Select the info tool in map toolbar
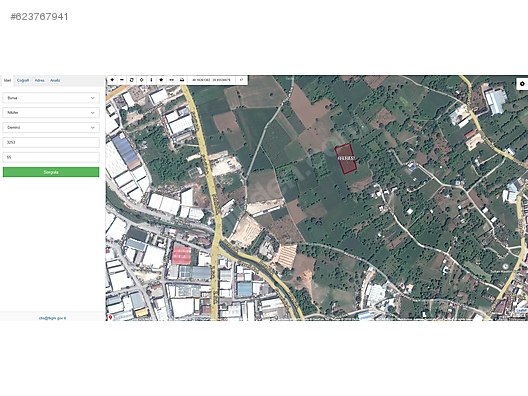Screen dimensions: 528x396 pos(151,80)
